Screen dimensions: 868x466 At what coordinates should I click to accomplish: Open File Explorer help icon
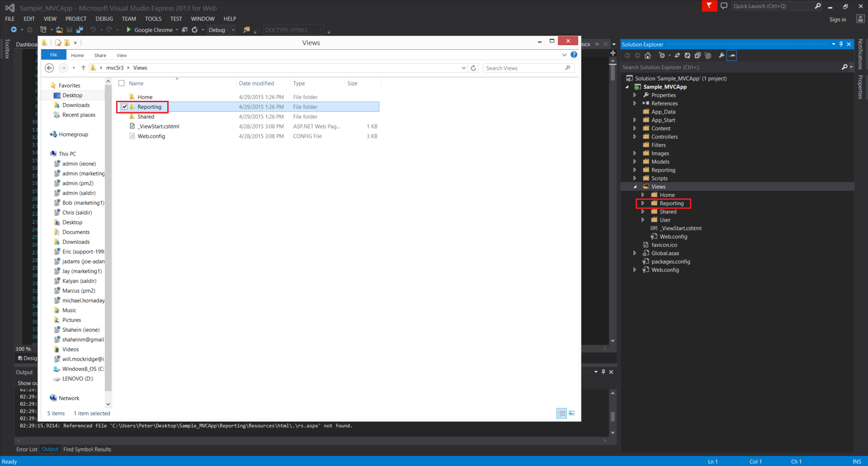[x=574, y=55]
